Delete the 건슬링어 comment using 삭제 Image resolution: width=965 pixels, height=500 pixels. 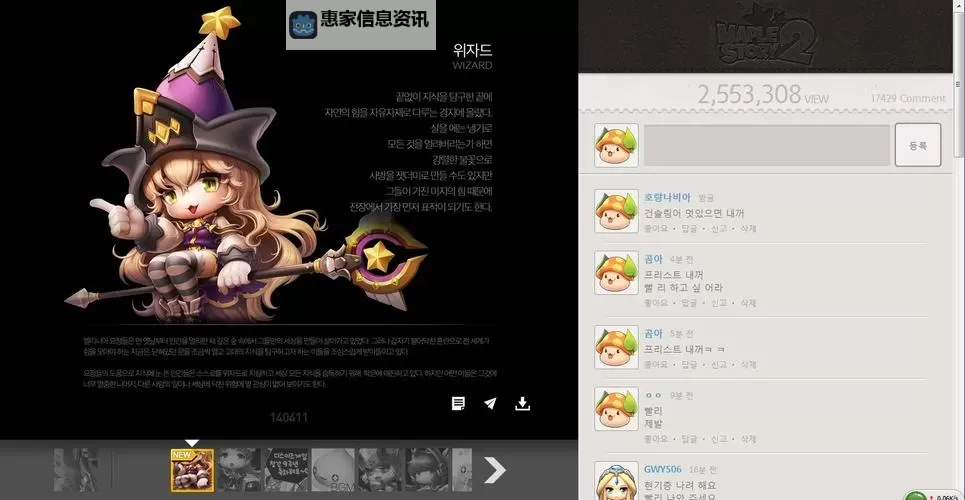[x=748, y=228]
